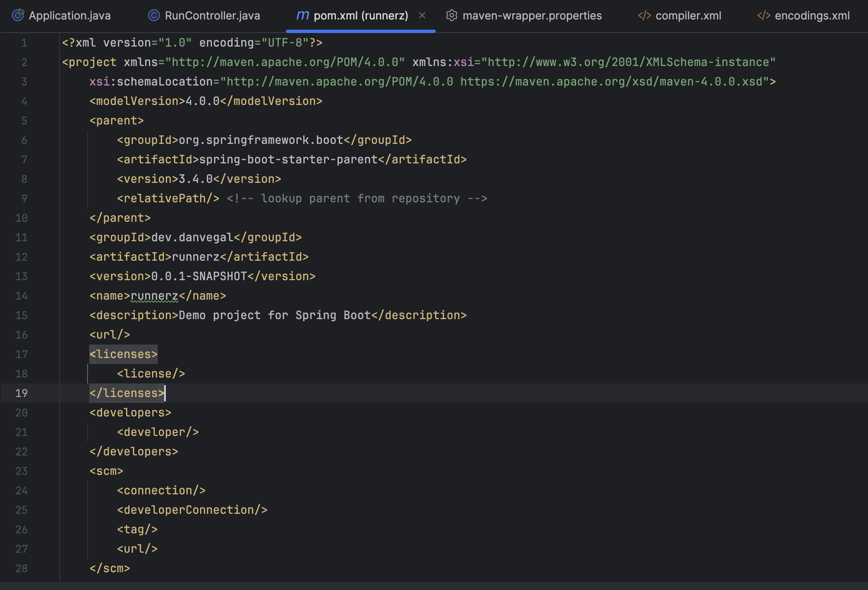Click line number 19 in the gutter

(x=22, y=393)
